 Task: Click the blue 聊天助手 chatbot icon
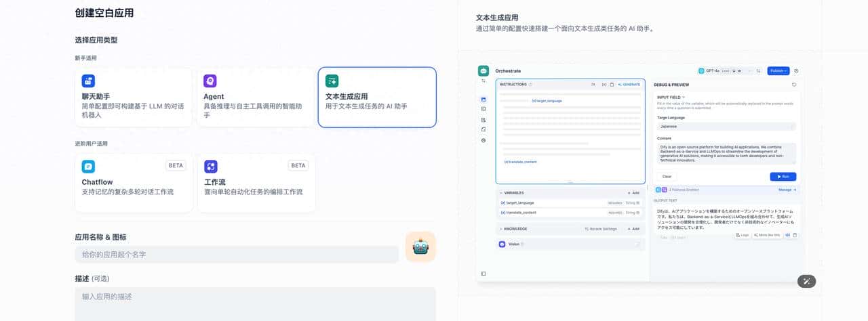pyautogui.click(x=88, y=81)
